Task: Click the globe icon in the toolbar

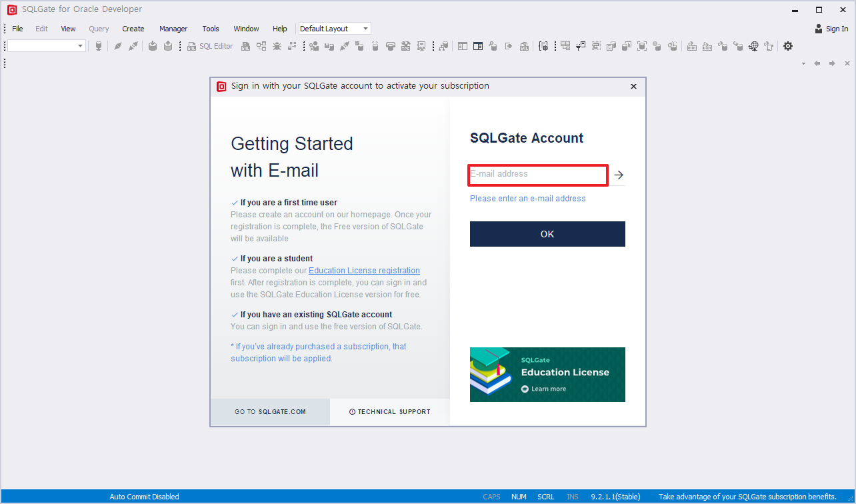Action: tap(753, 46)
